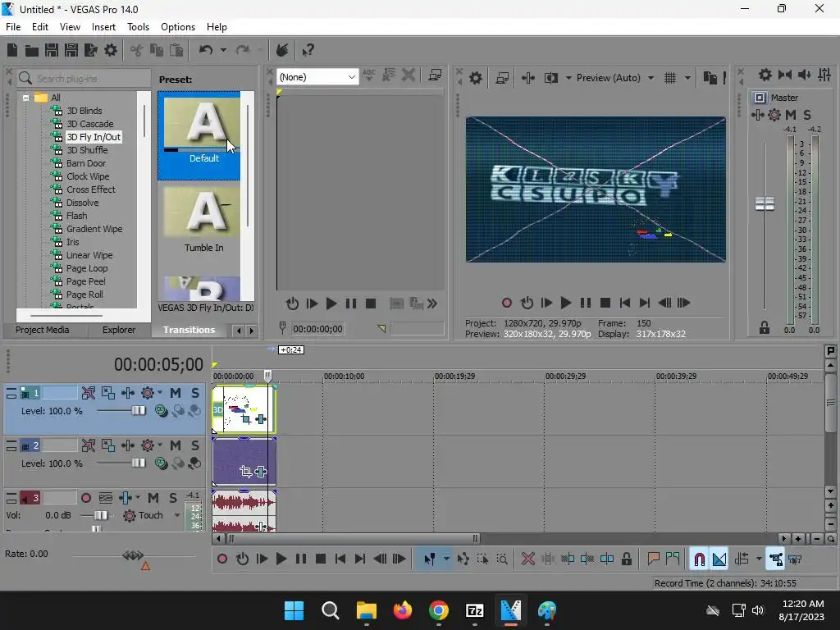Open Video Preview properties gear icon
Viewport: 840px width, 630px height.
click(475, 78)
